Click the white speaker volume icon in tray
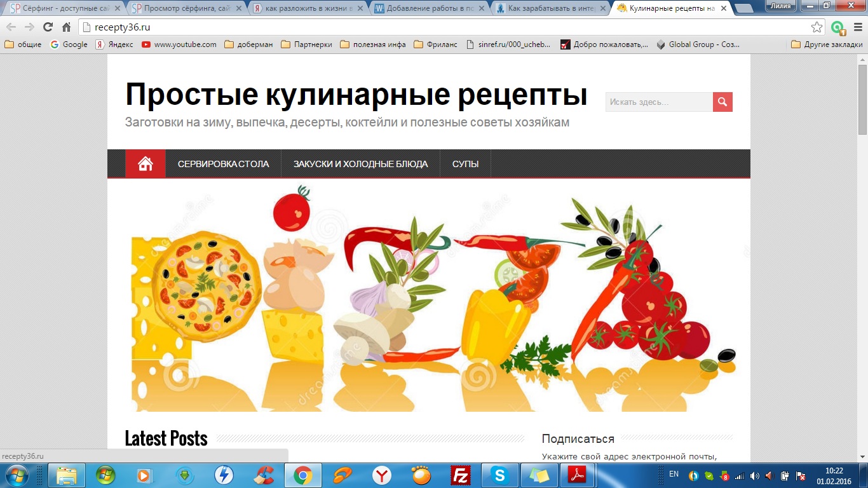The width and height of the screenshot is (868, 488). pyautogui.click(x=754, y=475)
